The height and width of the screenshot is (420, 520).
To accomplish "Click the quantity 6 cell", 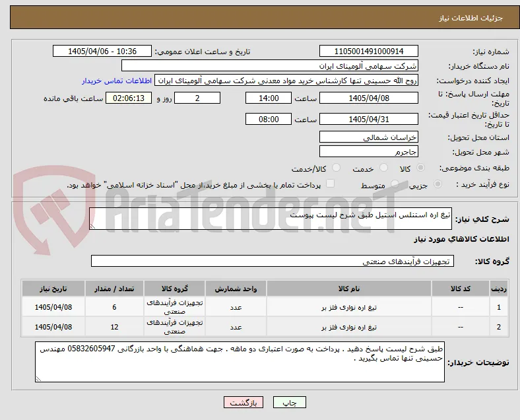I will tap(114, 307).
